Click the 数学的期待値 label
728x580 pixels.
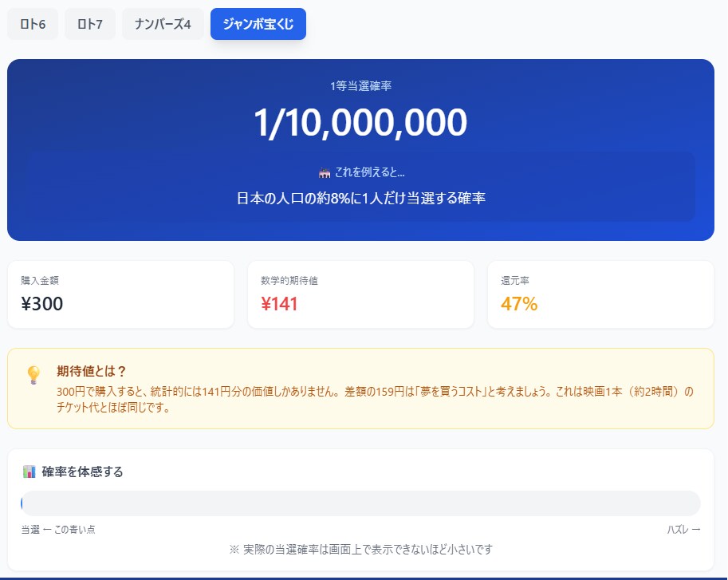tap(289, 281)
